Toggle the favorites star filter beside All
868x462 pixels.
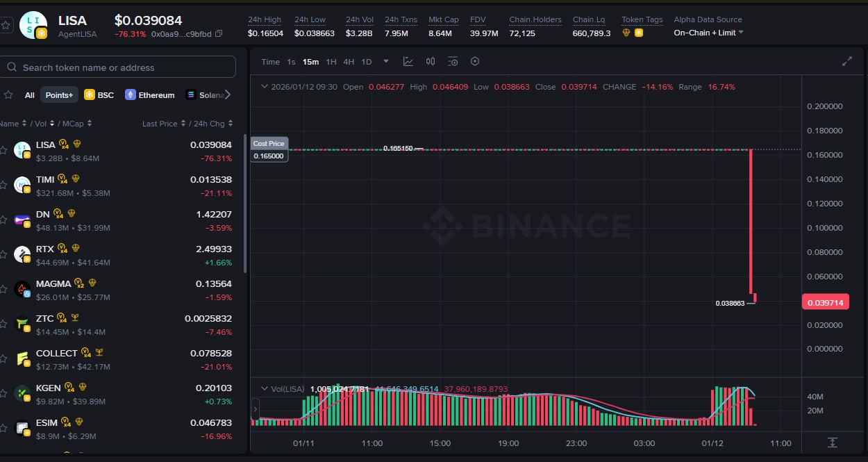pos(8,95)
